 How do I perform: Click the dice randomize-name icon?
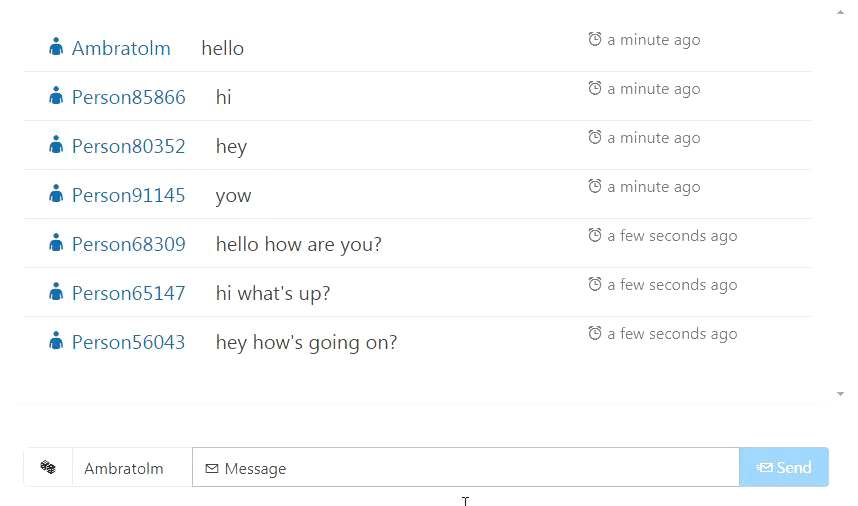pos(48,467)
